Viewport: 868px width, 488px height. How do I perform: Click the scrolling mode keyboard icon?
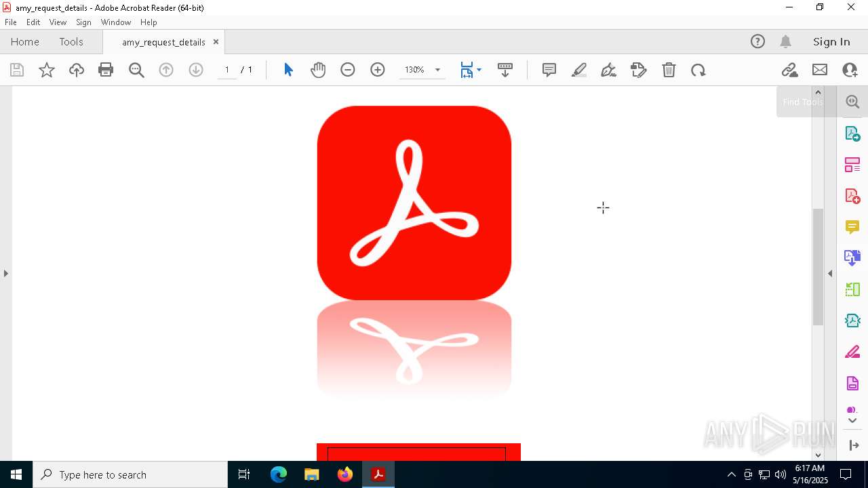pyautogui.click(x=505, y=70)
